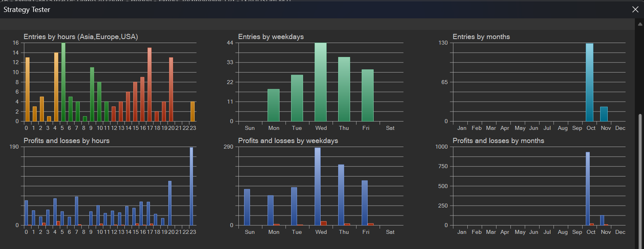Viewport: 644px width, 249px height.
Task: Click the '130' axis value in Entries by months
Action: [443, 43]
